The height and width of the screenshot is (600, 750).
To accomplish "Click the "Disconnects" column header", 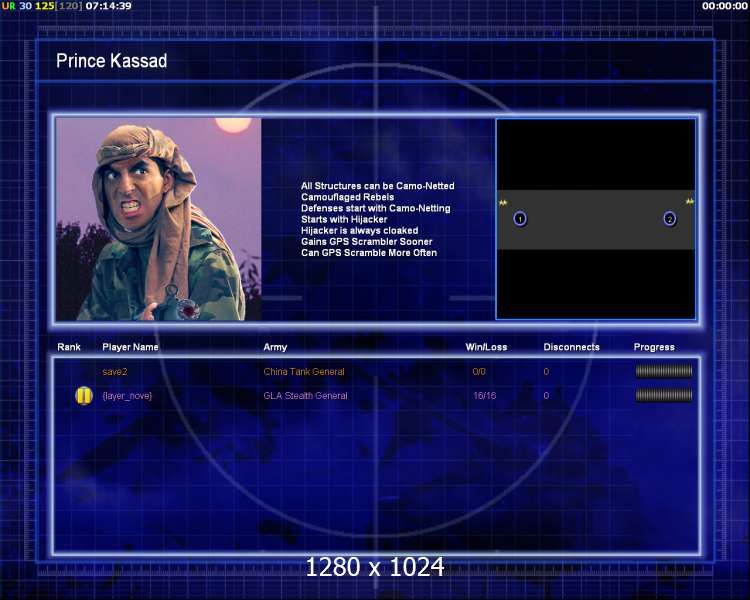I will pyautogui.click(x=571, y=347).
